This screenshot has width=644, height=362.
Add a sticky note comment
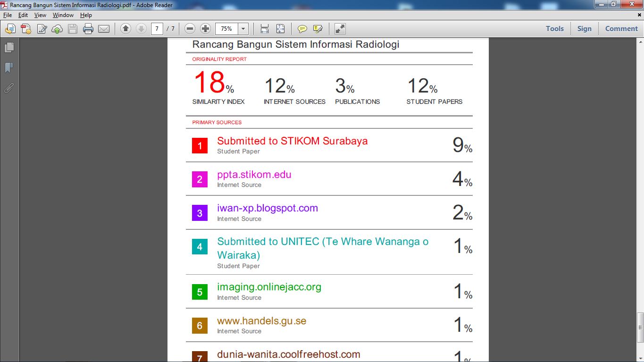[302, 29]
